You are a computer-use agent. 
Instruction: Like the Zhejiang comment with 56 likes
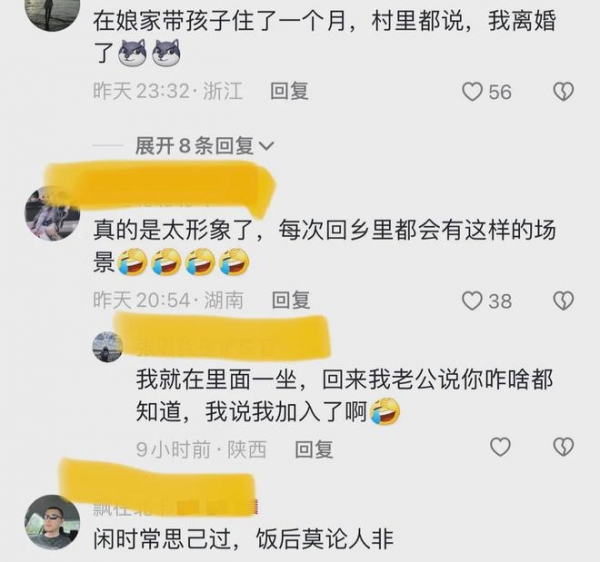[472, 92]
